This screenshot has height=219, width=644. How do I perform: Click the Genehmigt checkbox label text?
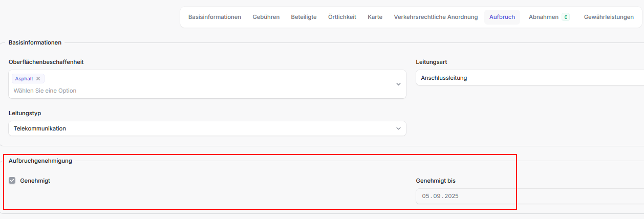(35, 181)
